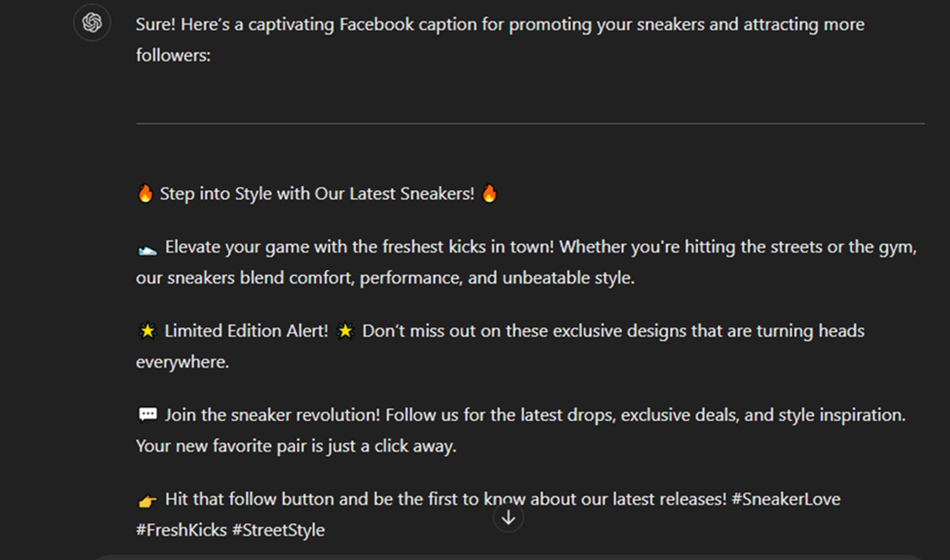Image resolution: width=950 pixels, height=560 pixels.
Task: Click the horizontal divider line below the intro
Action: [x=530, y=123]
